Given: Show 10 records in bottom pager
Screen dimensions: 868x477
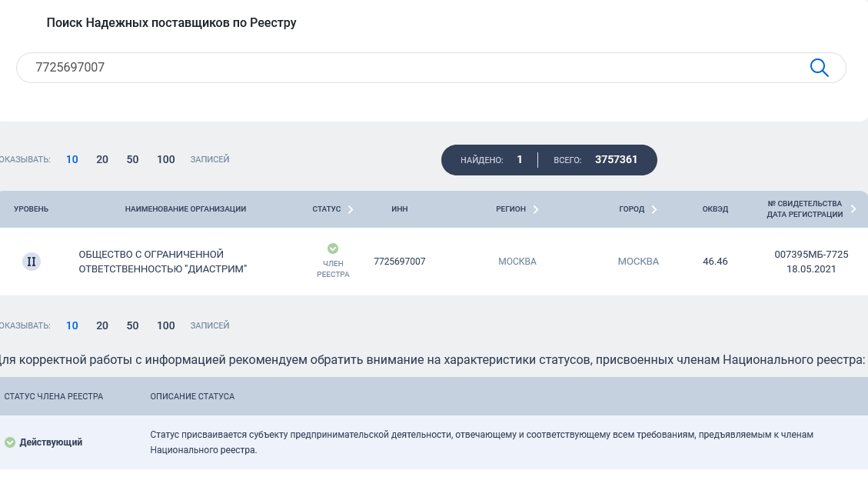Looking at the screenshot, I should pyautogui.click(x=72, y=325).
